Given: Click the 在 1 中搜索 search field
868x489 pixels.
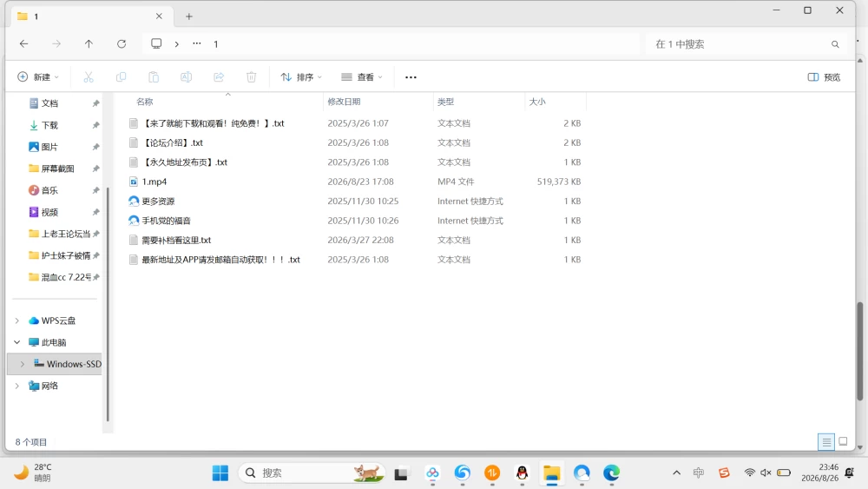Looking at the screenshot, I should pyautogui.click(x=747, y=44).
